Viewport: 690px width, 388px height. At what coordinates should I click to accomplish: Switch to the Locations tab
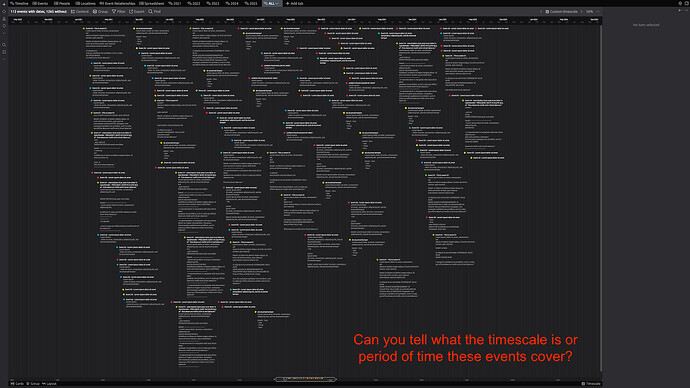[x=86, y=3]
